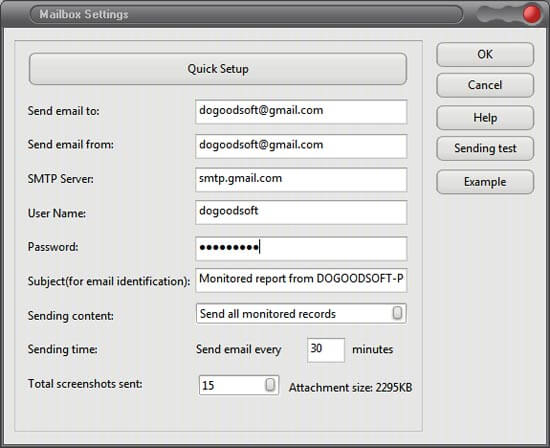Screen dimensions: 550x448
Task: Click the Sending content dropdown arrow
Action: click(x=397, y=313)
